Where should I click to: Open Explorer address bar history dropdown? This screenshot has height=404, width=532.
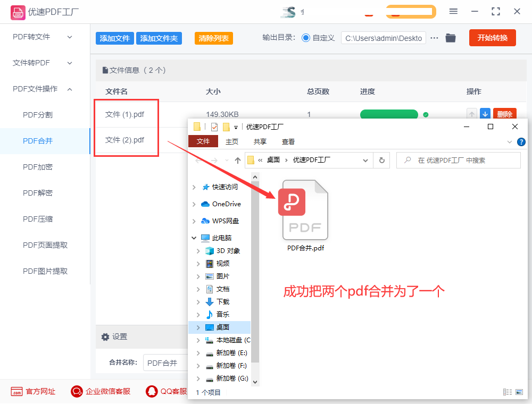coord(365,161)
